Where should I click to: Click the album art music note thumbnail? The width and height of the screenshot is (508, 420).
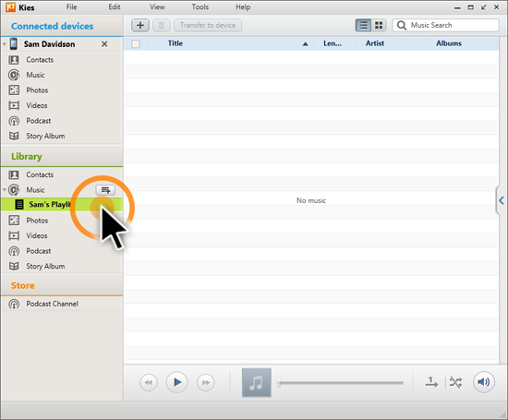257,382
